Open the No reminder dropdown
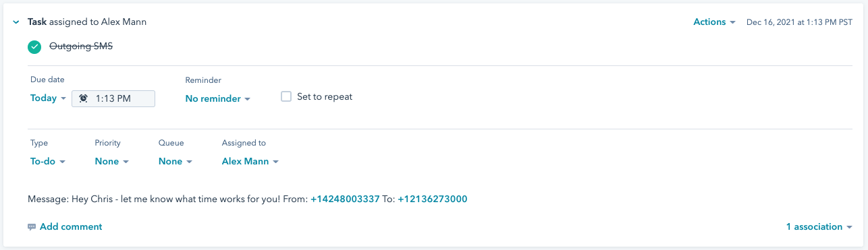The width and height of the screenshot is (868, 250). click(218, 99)
